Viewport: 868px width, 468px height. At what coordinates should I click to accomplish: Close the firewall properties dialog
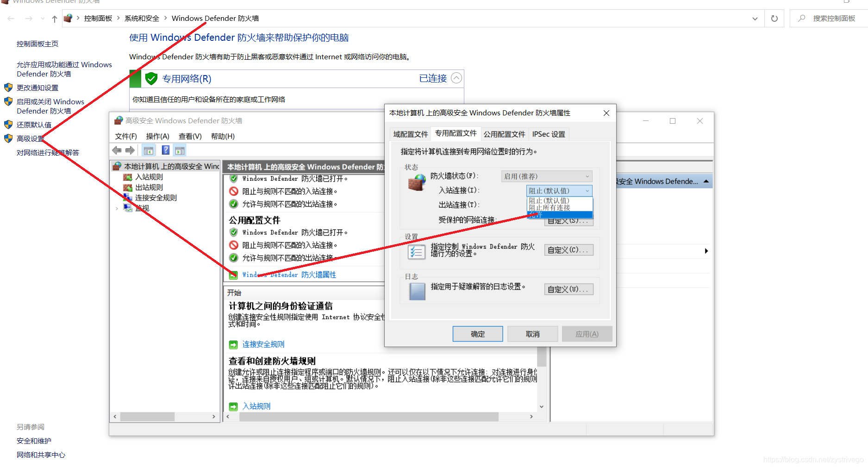606,113
